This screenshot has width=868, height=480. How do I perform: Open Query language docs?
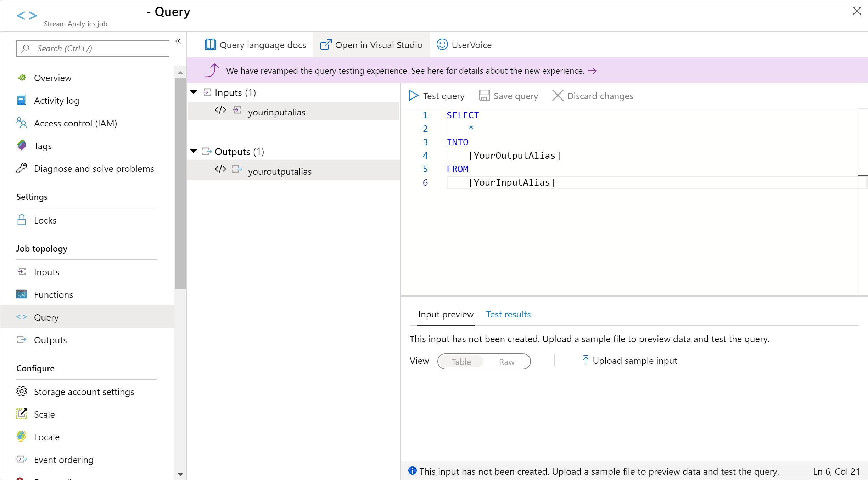[x=255, y=45]
